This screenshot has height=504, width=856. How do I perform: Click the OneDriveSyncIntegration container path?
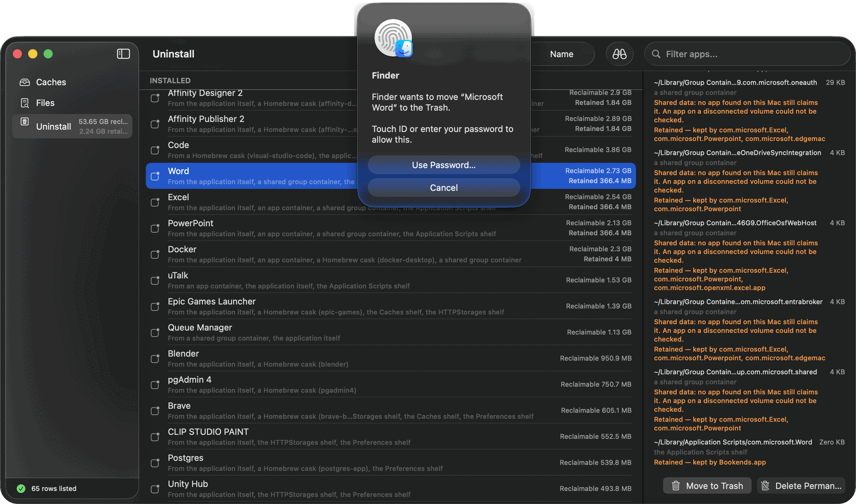[x=737, y=153]
